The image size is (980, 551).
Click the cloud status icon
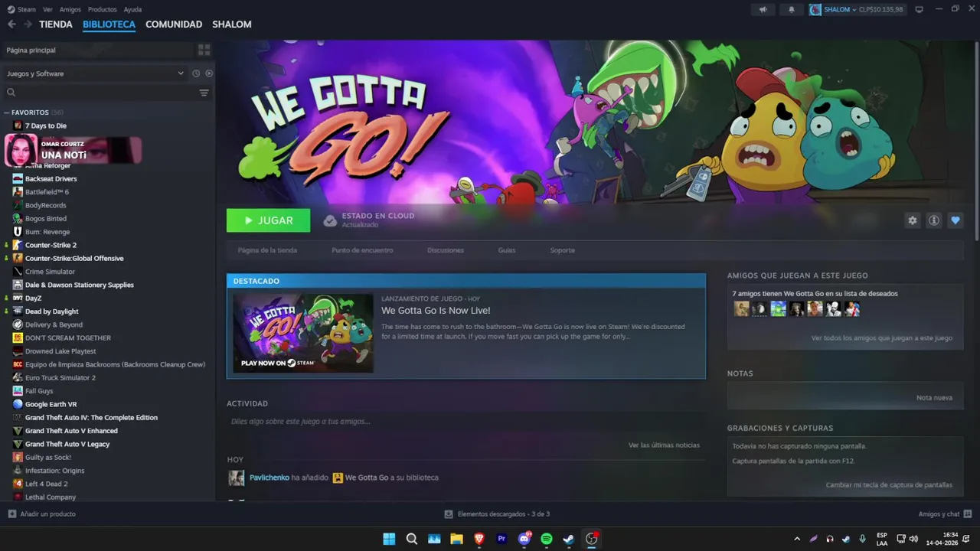coord(330,220)
